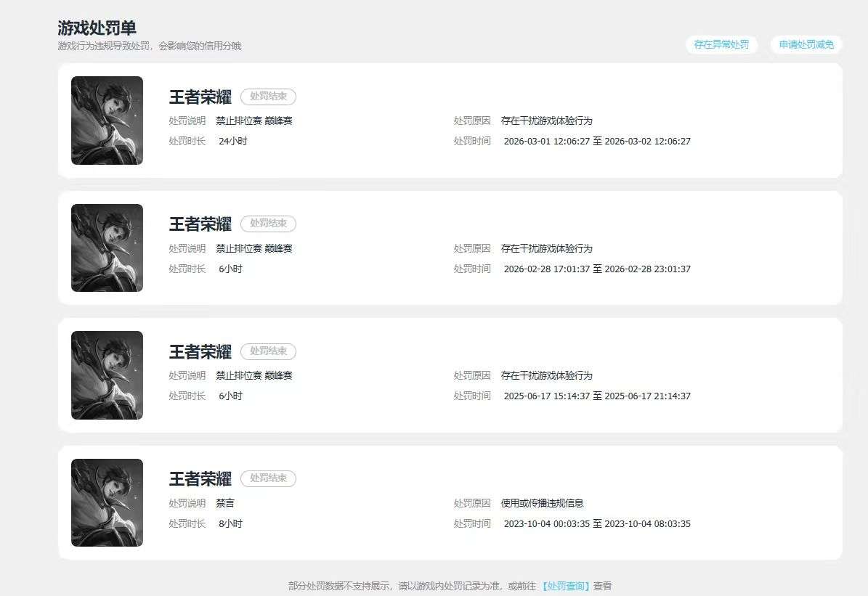Click 处罚结束 badge on the 禁言 card
Screen dimensions: 868x596
click(x=269, y=478)
